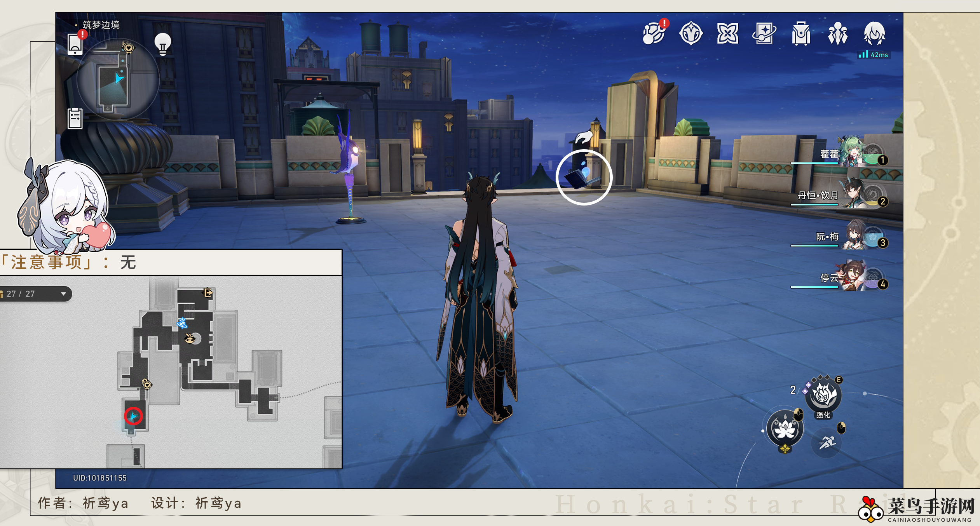Screen dimensions: 980x526
Task: Click the lightbulb hint icon
Action: (163, 44)
